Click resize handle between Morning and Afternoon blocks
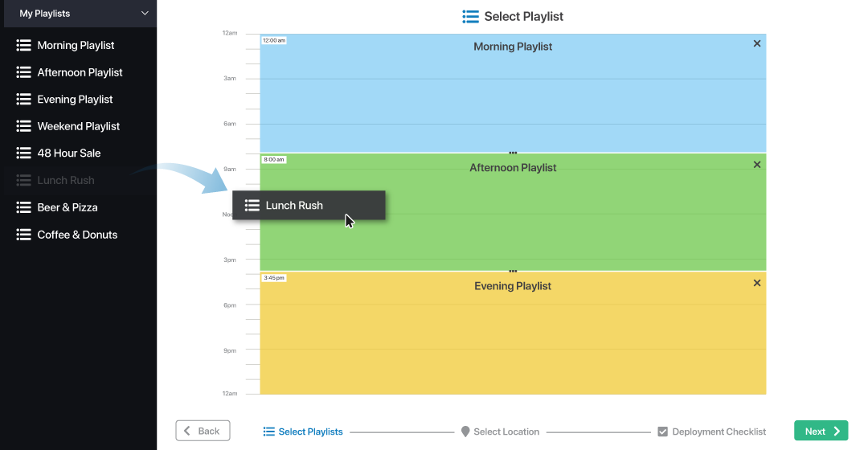The height and width of the screenshot is (450, 868). pos(513,152)
